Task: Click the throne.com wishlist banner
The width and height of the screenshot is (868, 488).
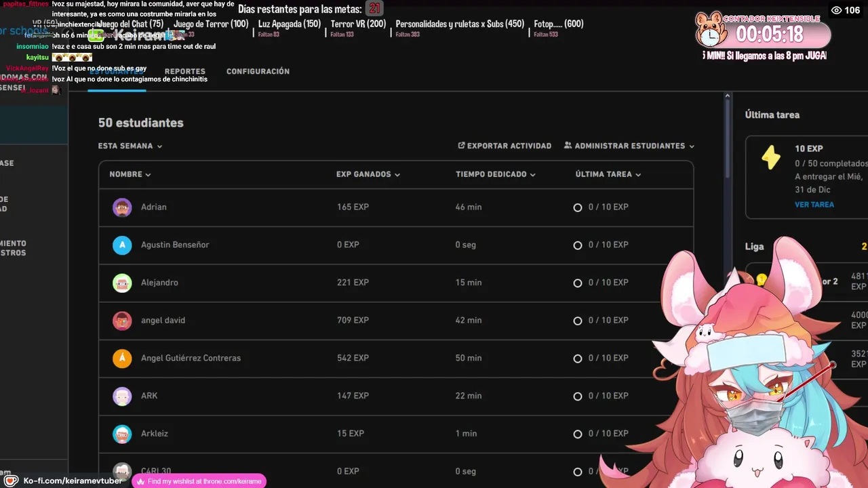Action: (199, 481)
